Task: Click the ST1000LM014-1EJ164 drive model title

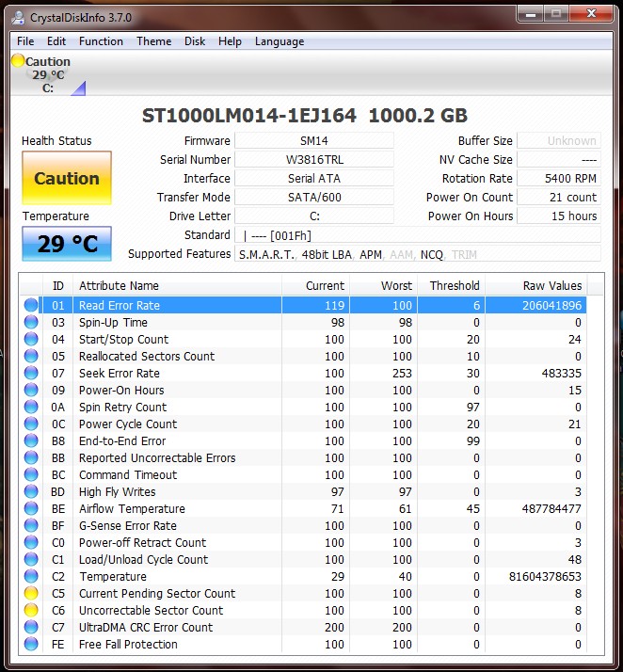Action: coord(249,116)
